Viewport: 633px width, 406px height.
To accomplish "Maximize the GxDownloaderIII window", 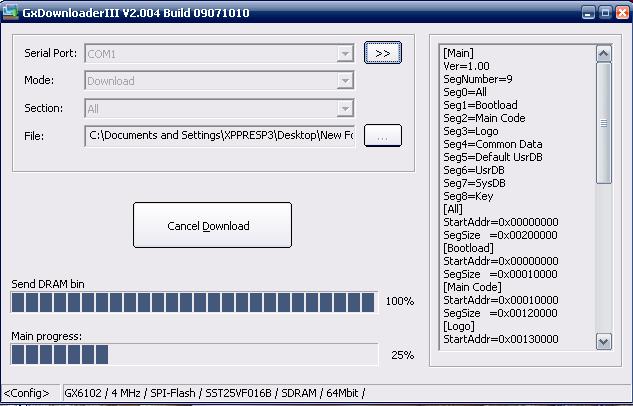I will (605, 13).
